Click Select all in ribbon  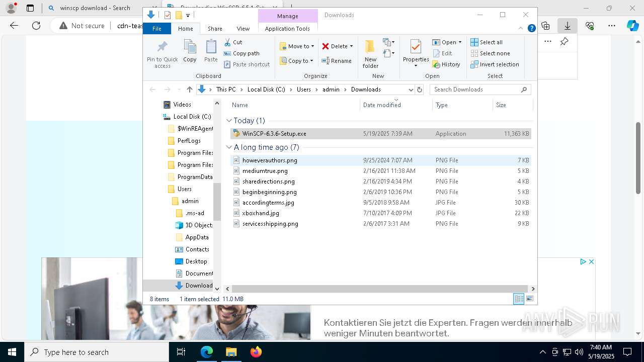coord(487,42)
